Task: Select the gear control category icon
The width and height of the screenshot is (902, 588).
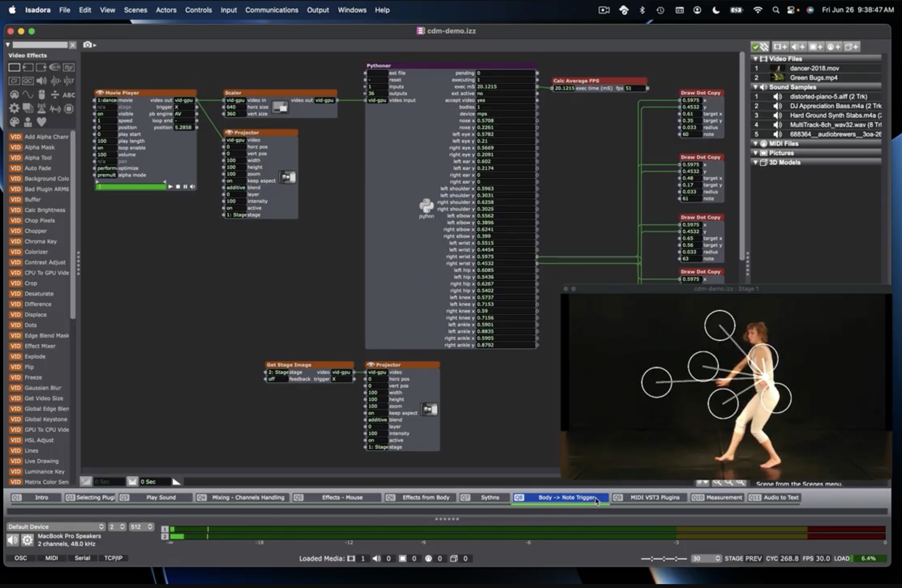Action: point(14,108)
